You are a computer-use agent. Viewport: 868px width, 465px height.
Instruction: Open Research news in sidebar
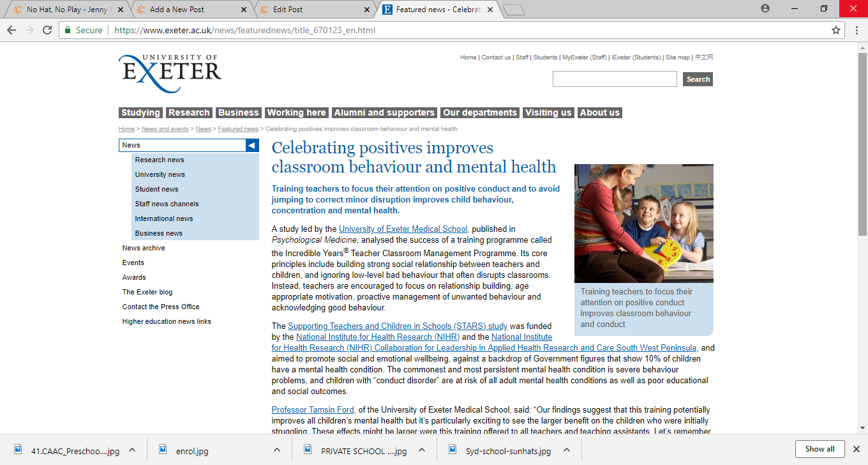(x=160, y=160)
